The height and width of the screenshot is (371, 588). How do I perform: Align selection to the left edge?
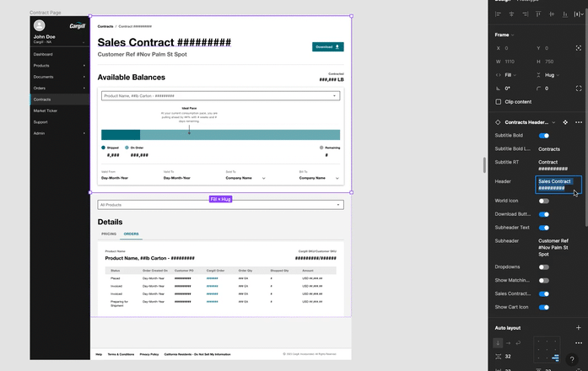click(498, 14)
